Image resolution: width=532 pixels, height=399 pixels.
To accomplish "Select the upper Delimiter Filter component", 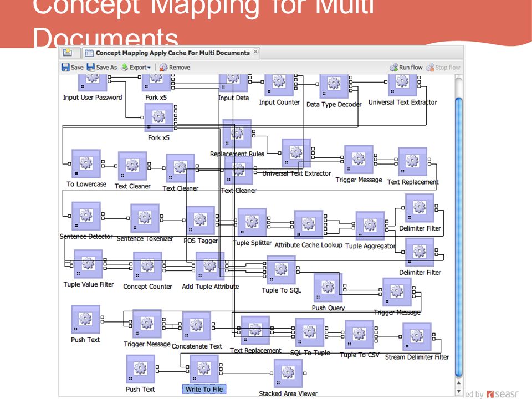I will pyautogui.click(x=420, y=208).
